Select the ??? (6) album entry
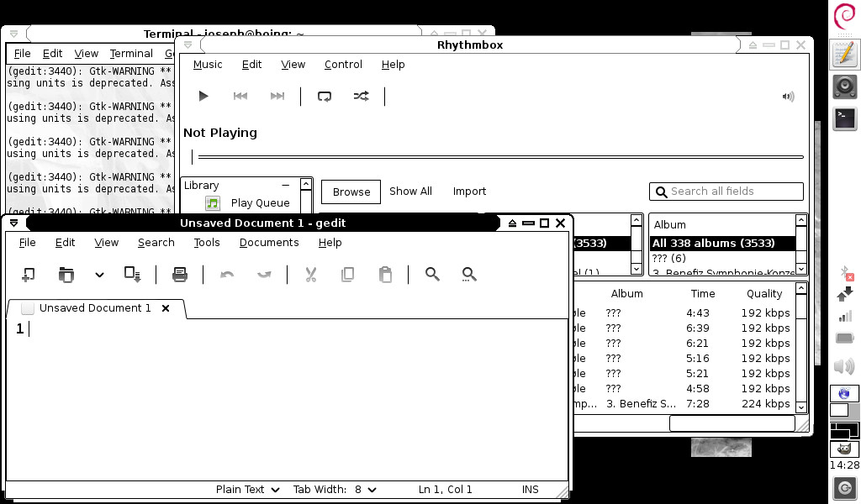Image resolution: width=861 pixels, height=504 pixels. (x=722, y=258)
